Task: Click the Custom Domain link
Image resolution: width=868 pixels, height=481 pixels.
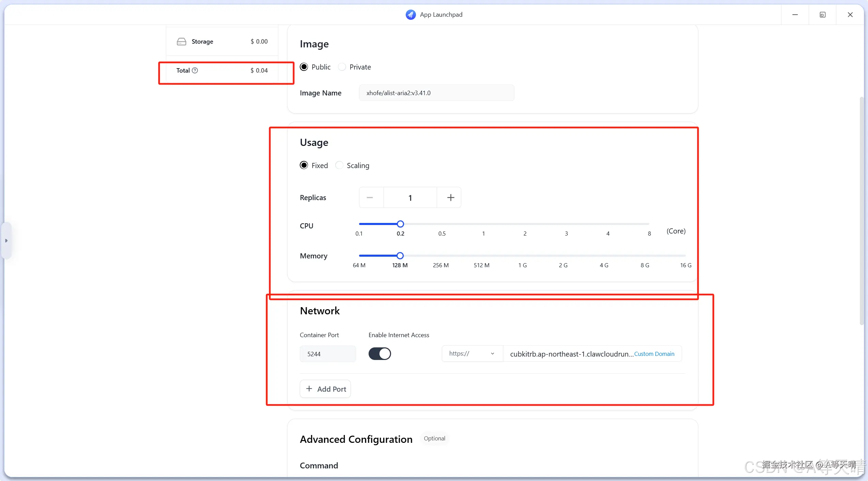Action: [654, 354]
